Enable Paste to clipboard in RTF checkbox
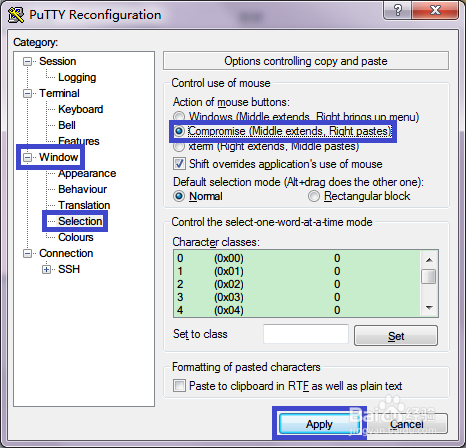The height and width of the screenshot is (448, 466). point(179,386)
